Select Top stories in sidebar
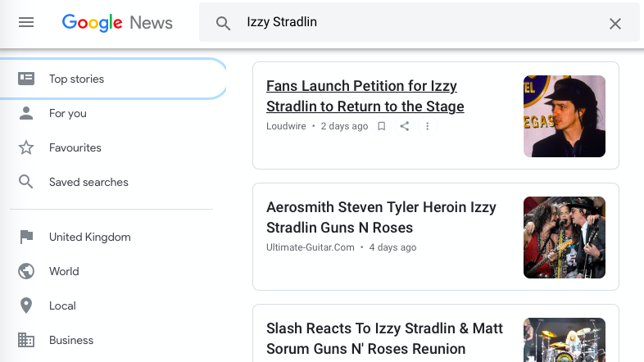Viewport: 644px width, 362px height. [76, 79]
